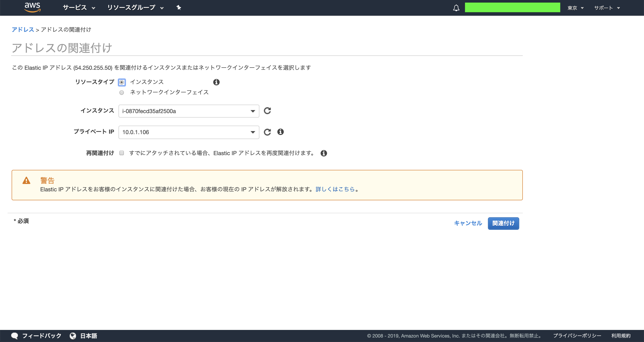Select the インスタンス resource type radio

[122, 82]
